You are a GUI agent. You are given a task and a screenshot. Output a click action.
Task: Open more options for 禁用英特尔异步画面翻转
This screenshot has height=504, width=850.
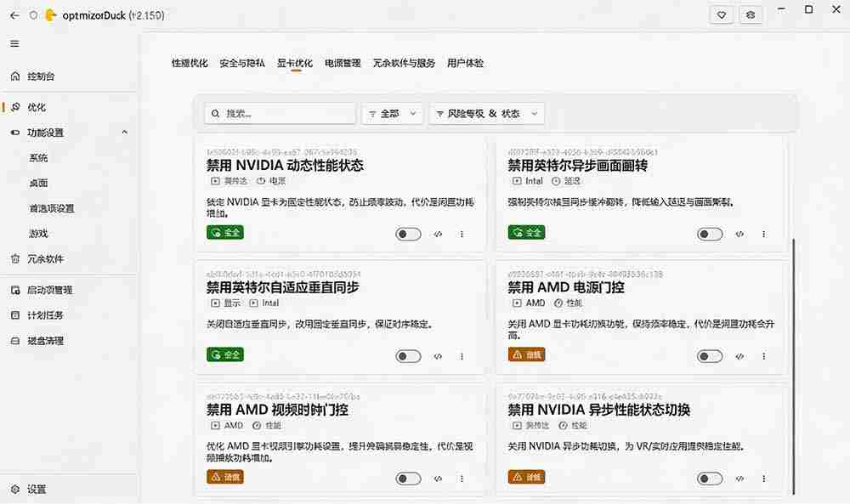coord(764,234)
